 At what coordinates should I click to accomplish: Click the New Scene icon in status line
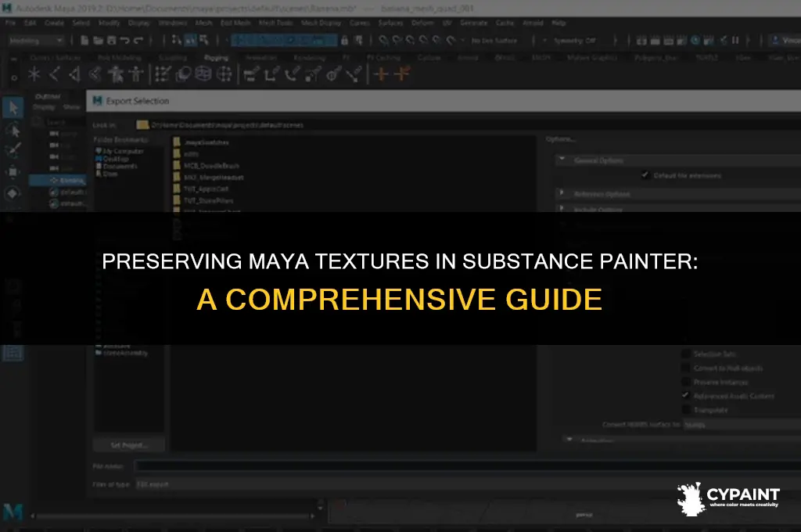[x=84, y=41]
